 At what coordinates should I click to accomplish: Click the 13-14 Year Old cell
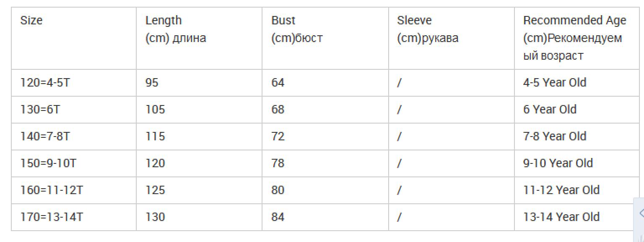(x=577, y=217)
